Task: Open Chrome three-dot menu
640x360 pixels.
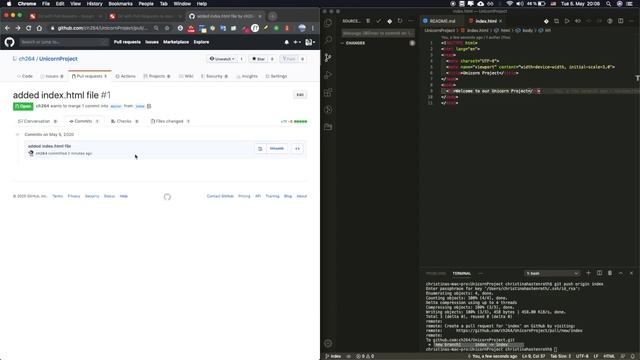Action: pos(313,28)
